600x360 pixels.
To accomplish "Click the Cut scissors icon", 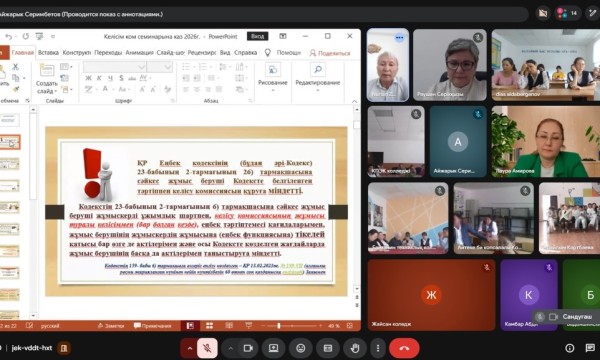I will click(15, 67).
